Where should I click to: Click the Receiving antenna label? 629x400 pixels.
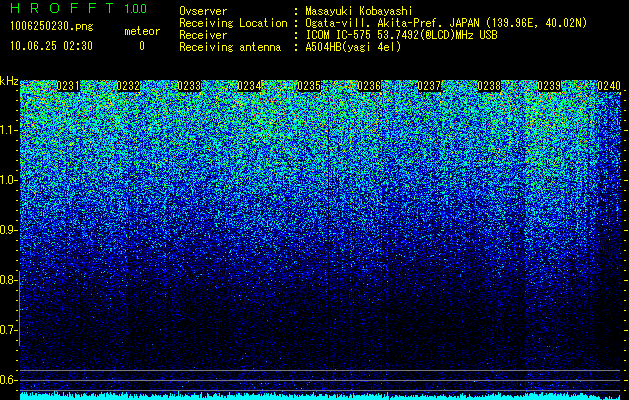click(x=230, y=47)
